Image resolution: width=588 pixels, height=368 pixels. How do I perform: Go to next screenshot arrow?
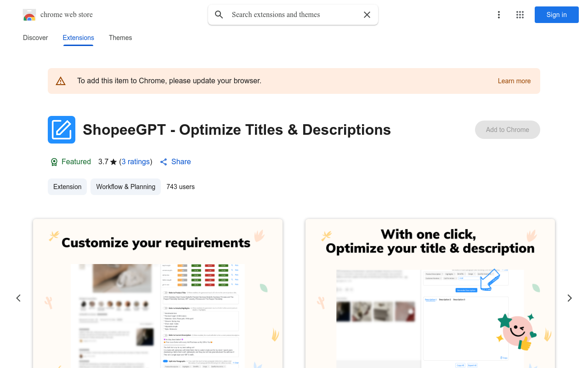pyautogui.click(x=570, y=298)
